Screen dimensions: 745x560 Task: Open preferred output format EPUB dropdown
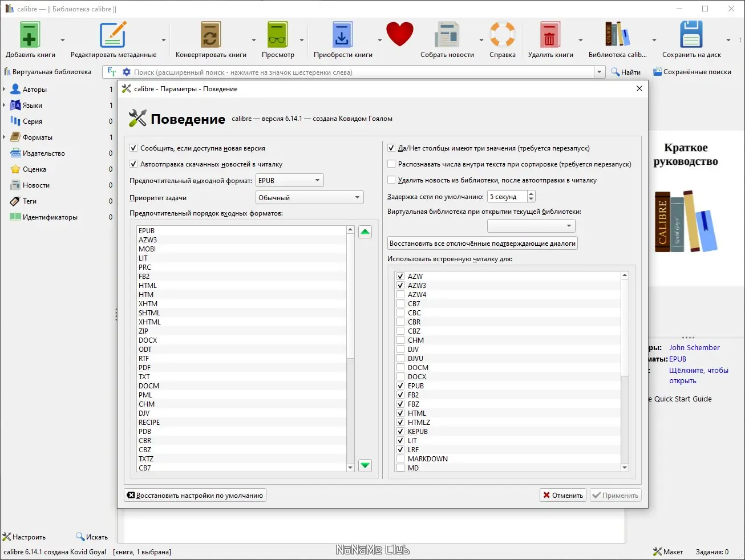290,181
